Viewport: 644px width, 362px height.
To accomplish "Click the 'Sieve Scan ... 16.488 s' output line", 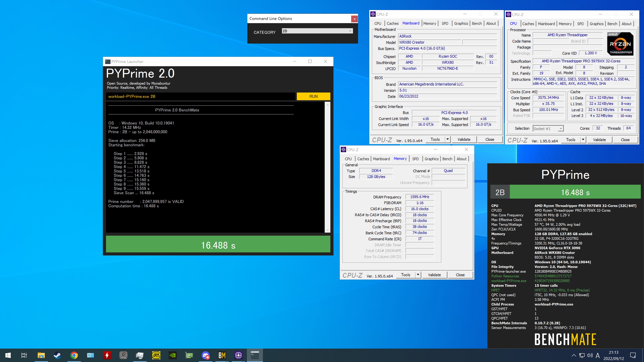I will click(134, 193).
